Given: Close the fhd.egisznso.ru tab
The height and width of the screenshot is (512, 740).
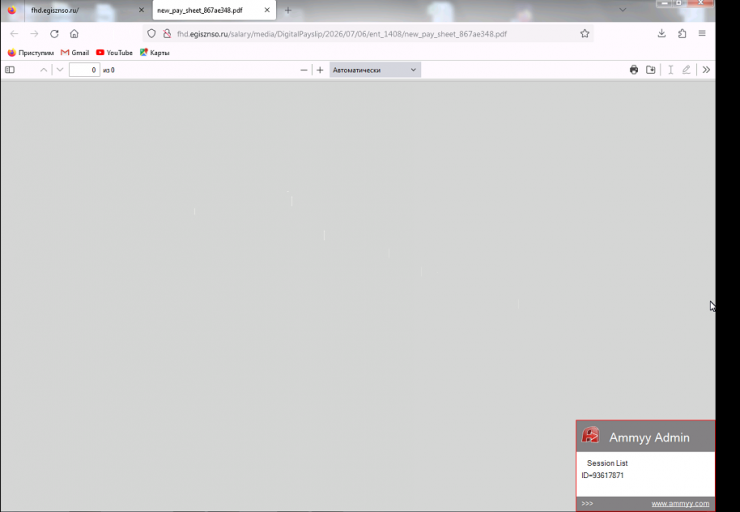Looking at the screenshot, I should (x=141, y=10).
